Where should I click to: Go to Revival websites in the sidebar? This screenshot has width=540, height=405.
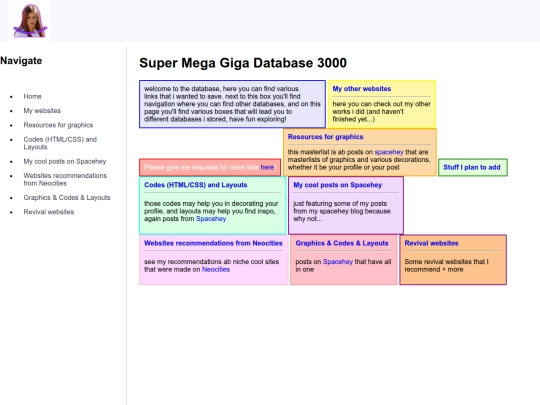tap(49, 212)
